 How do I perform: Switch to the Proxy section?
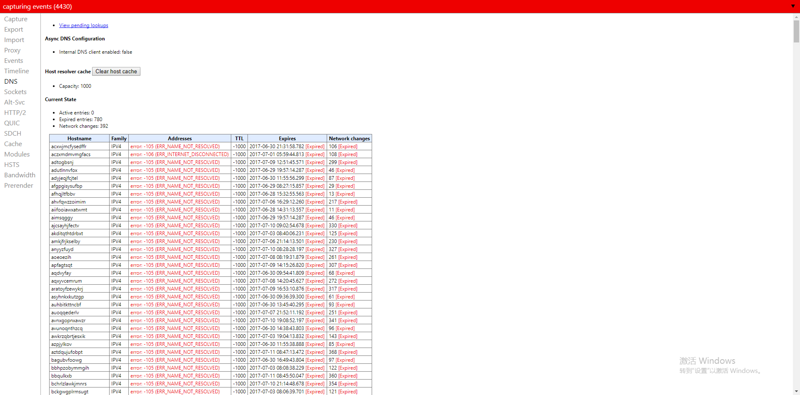(12, 50)
